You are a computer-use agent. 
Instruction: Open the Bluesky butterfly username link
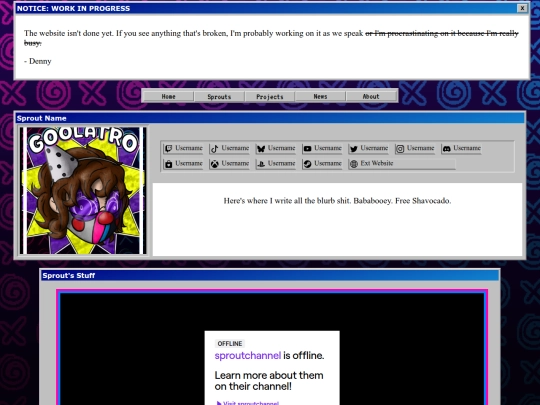click(276, 148)
